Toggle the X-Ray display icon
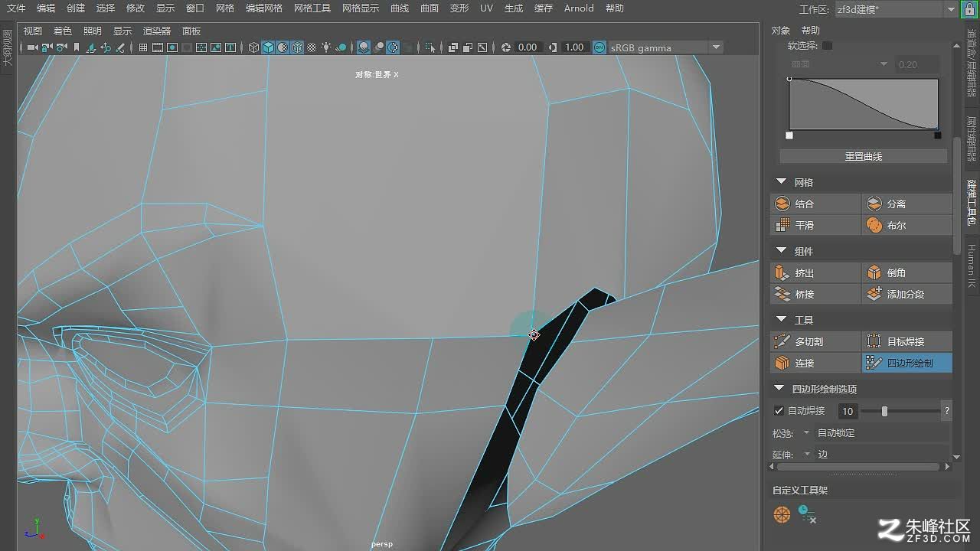980x551 pixels. pos(453,47)
